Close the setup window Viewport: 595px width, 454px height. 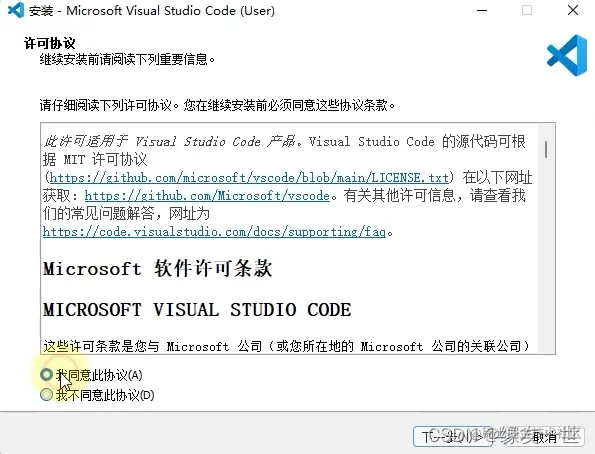(x=573, y=10)
